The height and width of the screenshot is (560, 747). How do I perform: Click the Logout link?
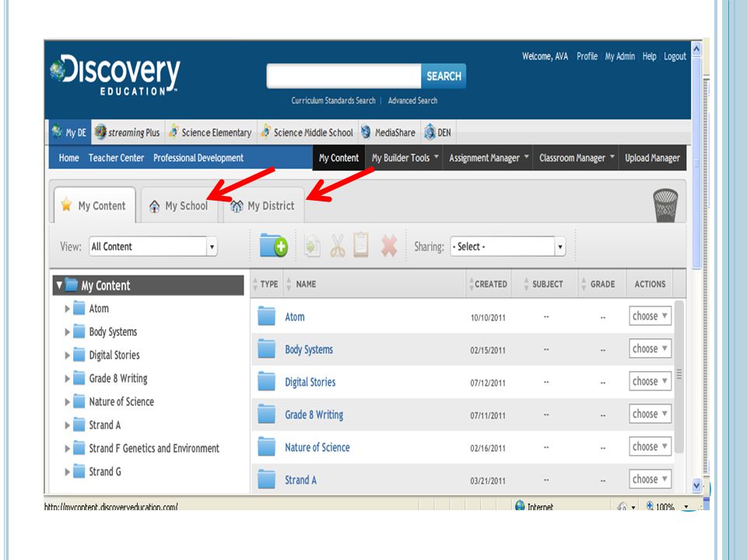point(675,56)
